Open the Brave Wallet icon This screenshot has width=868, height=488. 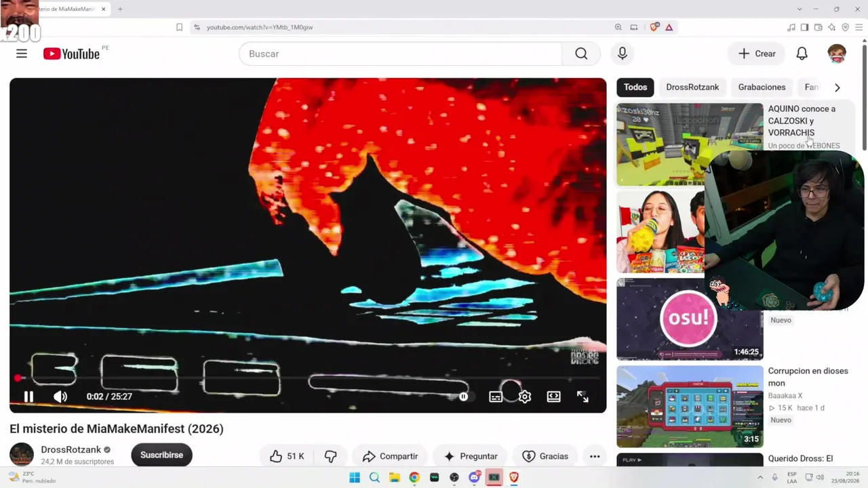[x=818, y=27]
